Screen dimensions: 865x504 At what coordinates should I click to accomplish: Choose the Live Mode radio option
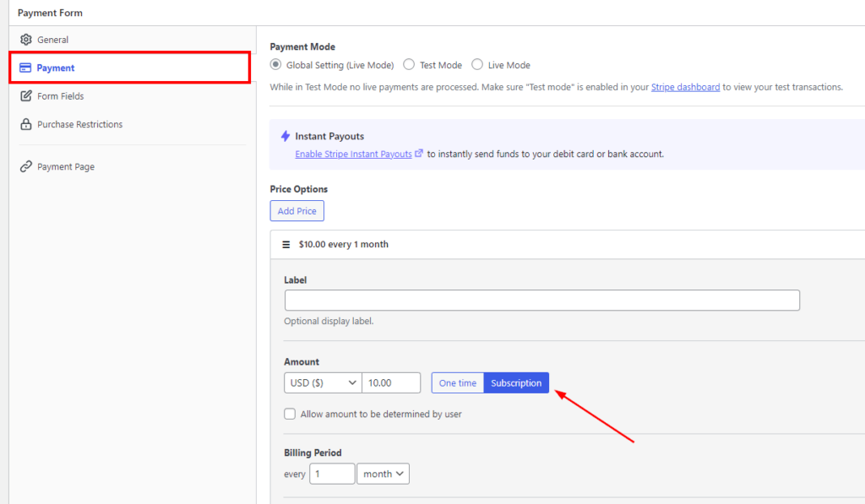pyautogui.click(x=477, y=65)
